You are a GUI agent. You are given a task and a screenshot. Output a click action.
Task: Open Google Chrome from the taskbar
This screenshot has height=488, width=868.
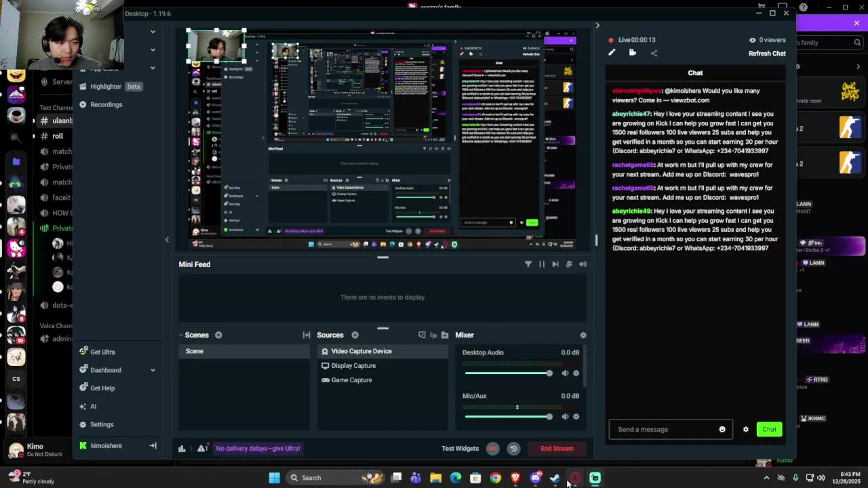coord(496,478)
